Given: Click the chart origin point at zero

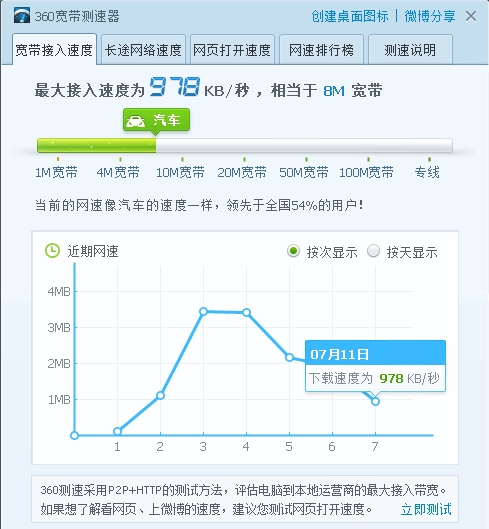Looking at the screenshot, I should pyautogui.click(x=74, y=435).
